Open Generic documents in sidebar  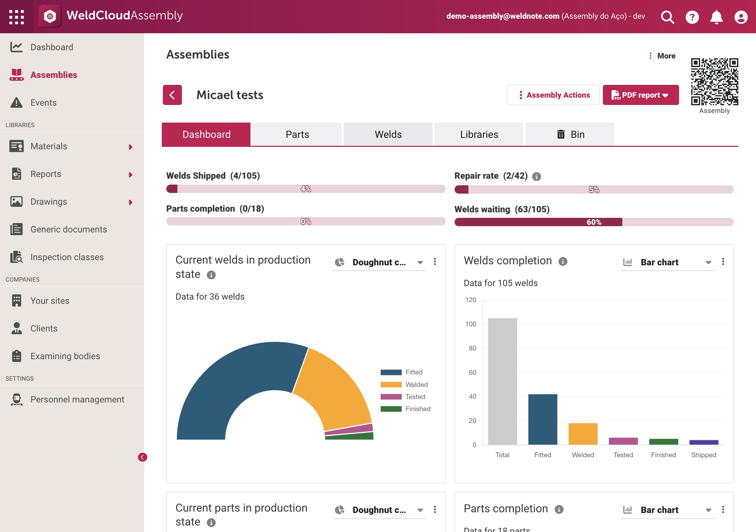point(72,229)
